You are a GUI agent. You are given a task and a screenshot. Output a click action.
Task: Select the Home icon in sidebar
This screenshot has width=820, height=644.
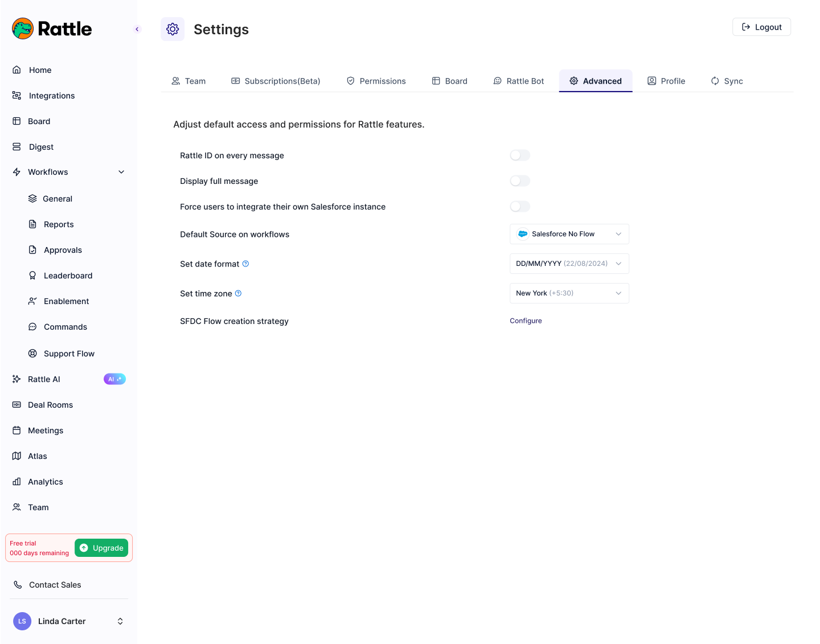click(17, 69)
